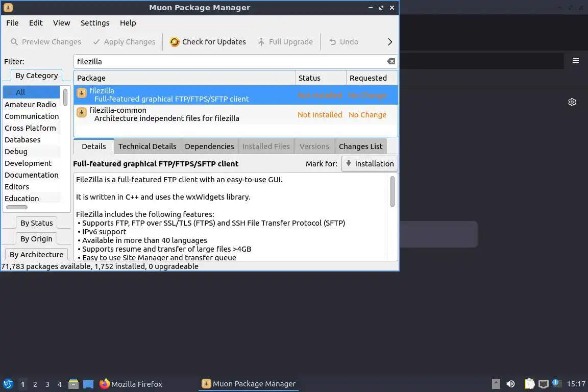Screen dimensions: 588x392
Task: Click Not Installed status of filezilla-common
Action: (320, 115)
